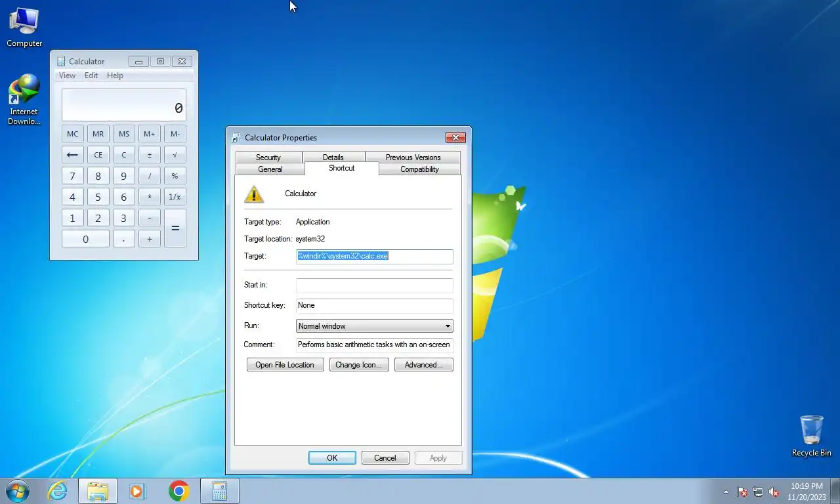Click Calculator Properties title bar icon
Image resolution: width=840 pixels, height=504 pixels.
point(236,138)
